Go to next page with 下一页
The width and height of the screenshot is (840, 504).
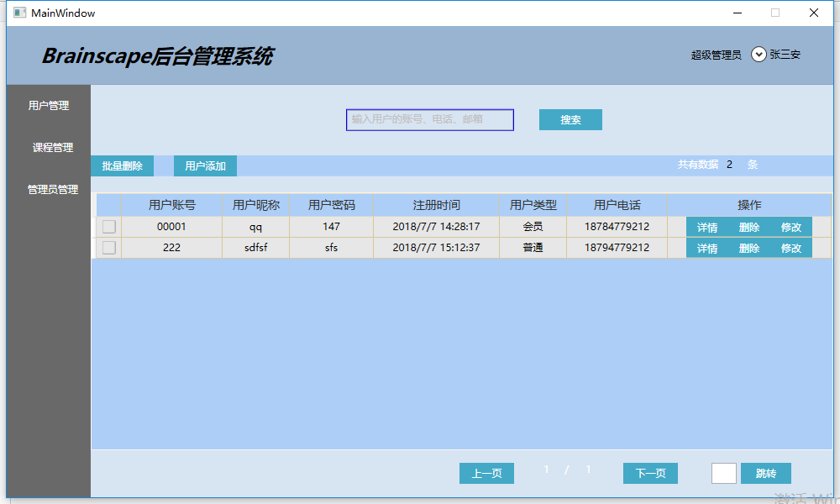[x=650, y=474]
